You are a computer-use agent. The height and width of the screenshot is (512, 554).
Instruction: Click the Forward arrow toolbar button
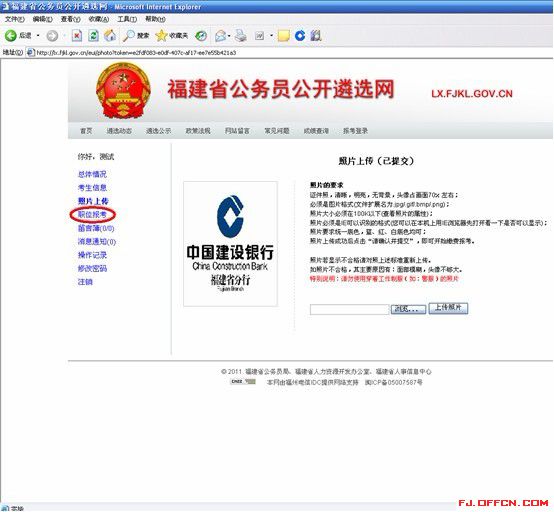pos(52,36)
